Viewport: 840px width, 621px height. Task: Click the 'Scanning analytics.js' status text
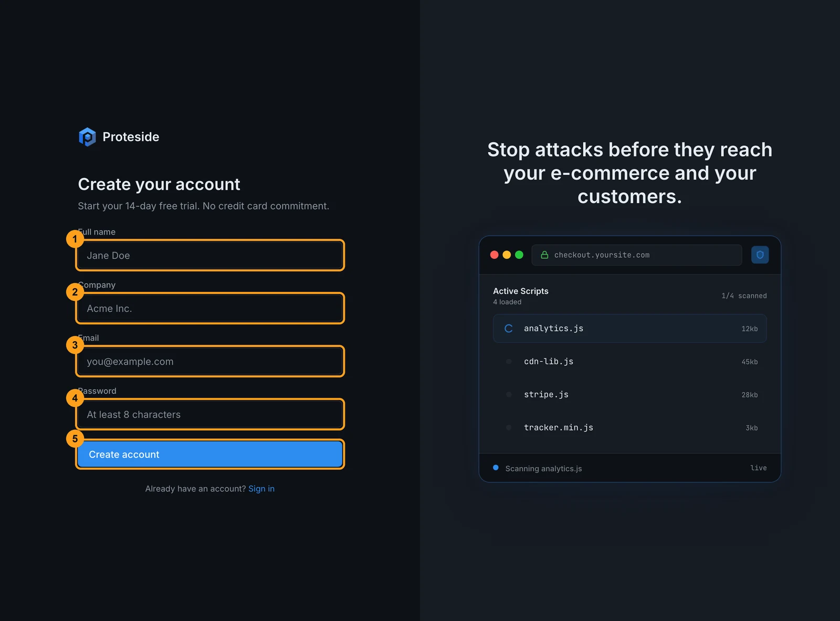point(543,468)
